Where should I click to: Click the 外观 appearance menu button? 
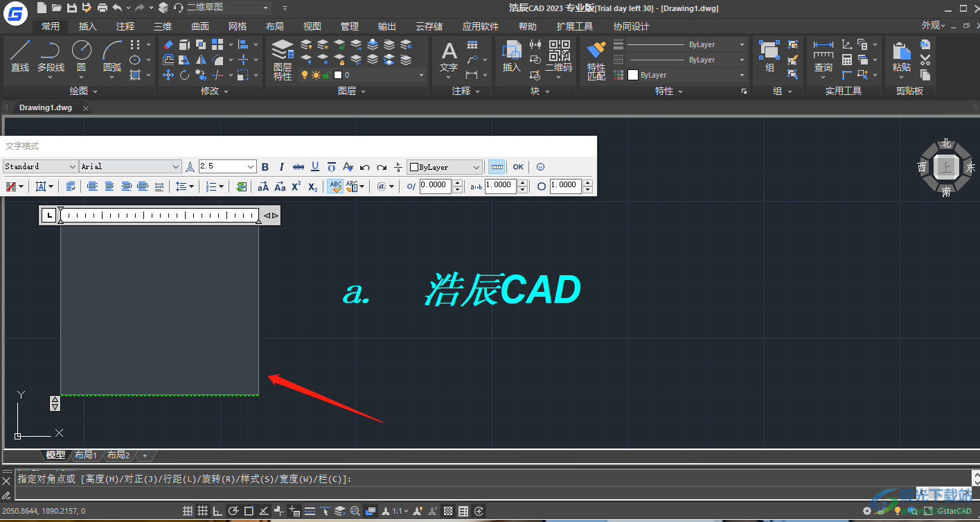click(x=933, y=26)
